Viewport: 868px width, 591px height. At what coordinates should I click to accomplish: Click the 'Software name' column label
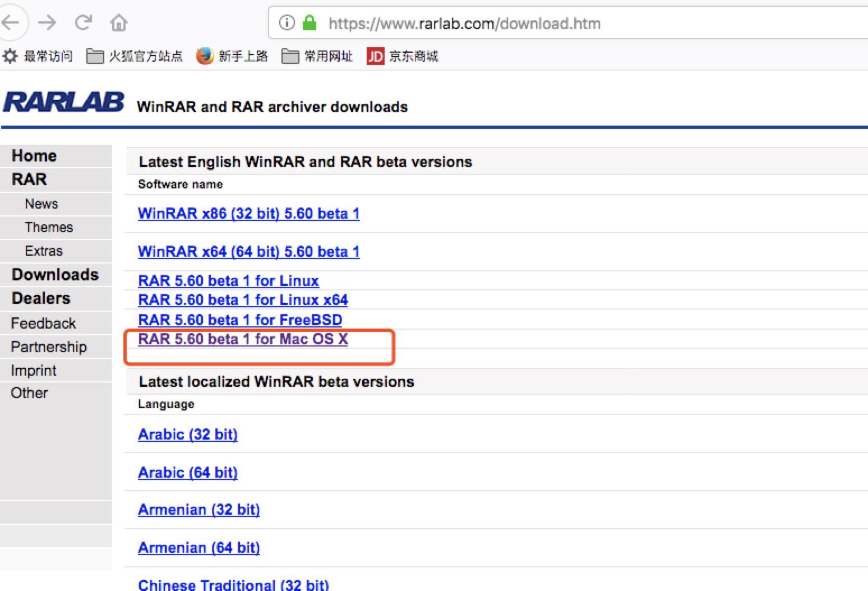tap(181, 184)
